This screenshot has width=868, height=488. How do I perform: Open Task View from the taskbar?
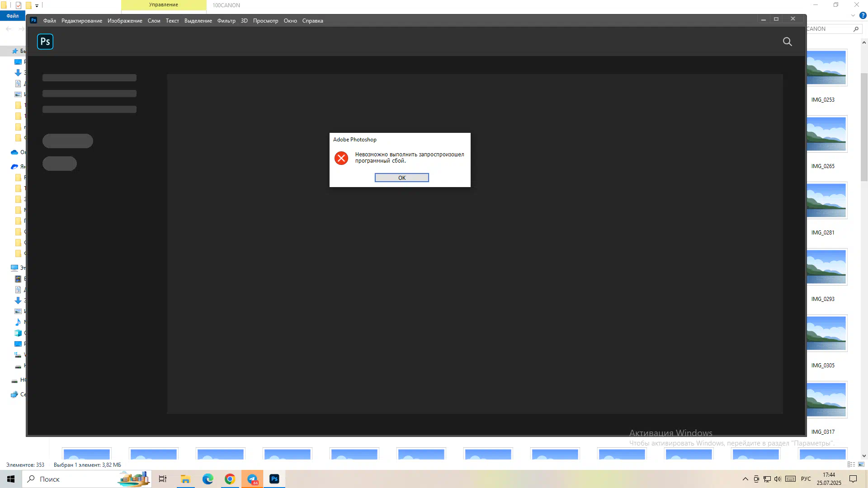coord(163,479)
